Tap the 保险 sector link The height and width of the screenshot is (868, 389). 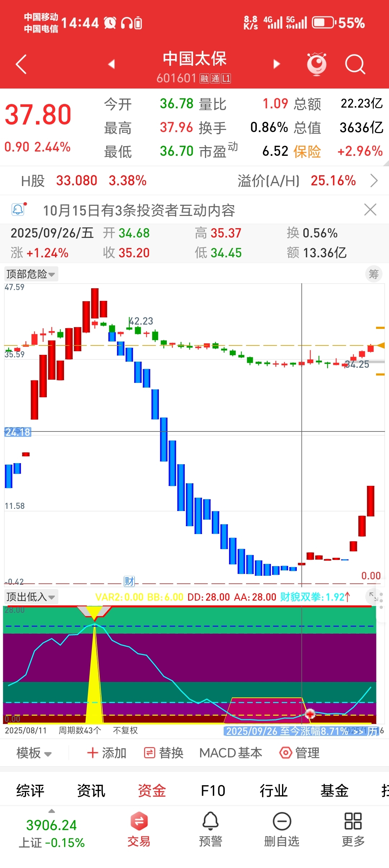(x=307, y=152)
